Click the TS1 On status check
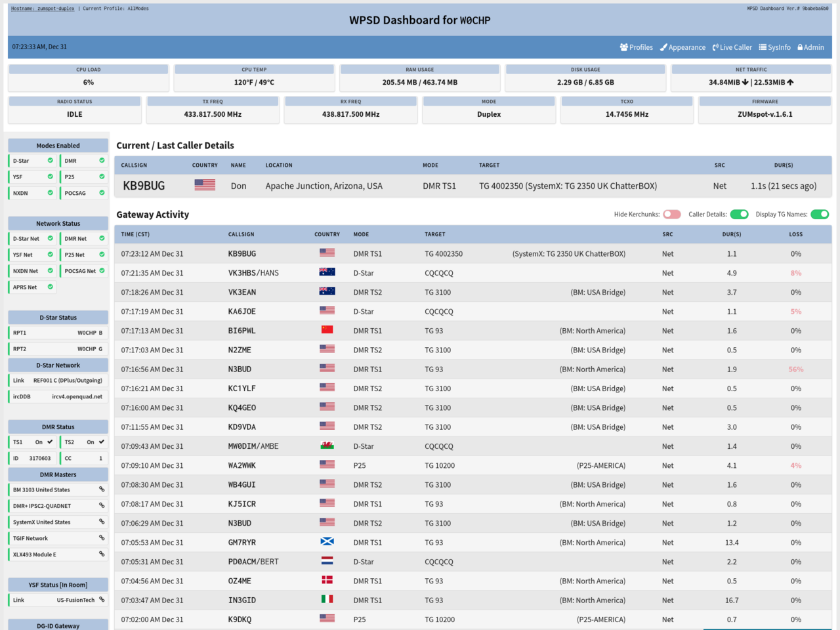Screen dimensions: 840x630 pyautogui.click(x=50, y=442)
